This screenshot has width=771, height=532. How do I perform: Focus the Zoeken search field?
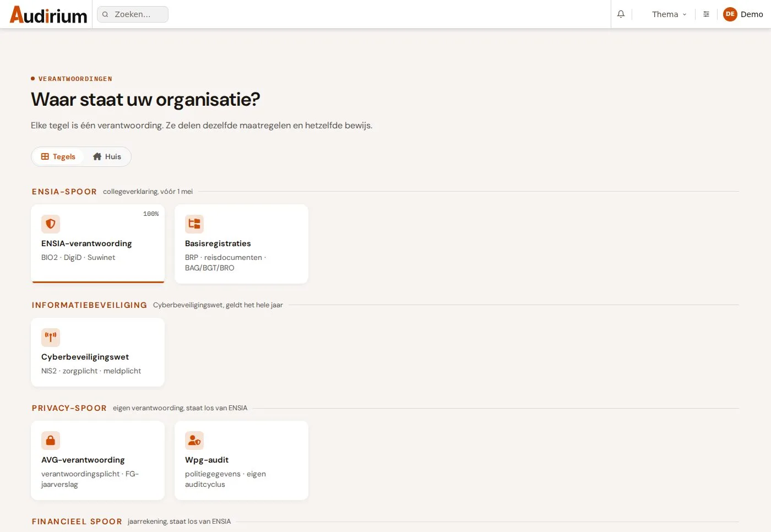[x=133, y=14]
